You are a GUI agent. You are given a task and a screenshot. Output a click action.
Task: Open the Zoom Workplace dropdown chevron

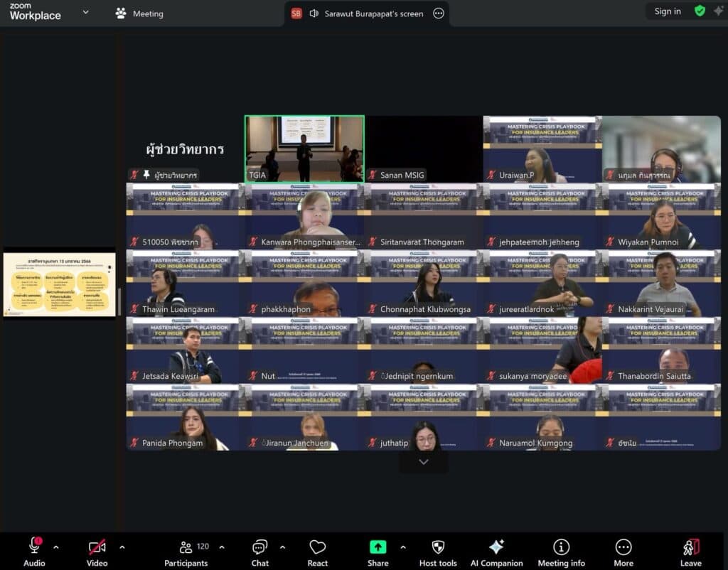pyautogui.click(x=85, y=12)
